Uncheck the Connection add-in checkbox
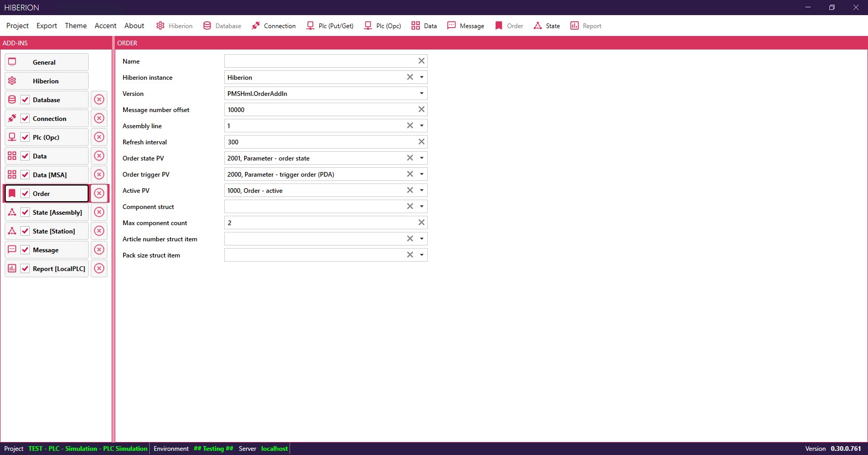The width and height of the screenshot is (868, 455). (25, 118)
